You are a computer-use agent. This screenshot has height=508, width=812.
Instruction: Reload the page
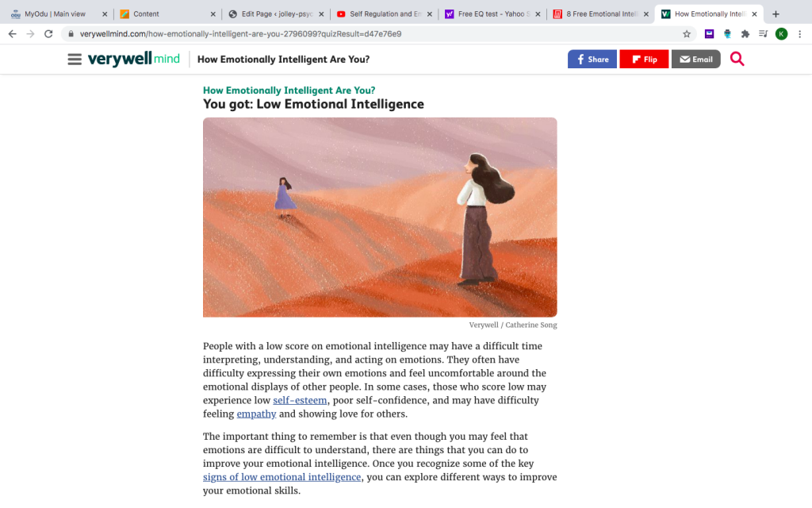[x=48, y=34]
